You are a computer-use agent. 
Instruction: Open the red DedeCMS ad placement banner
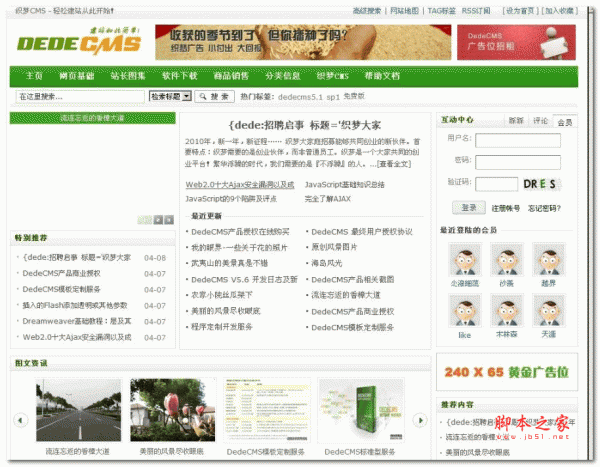(516, 42)
